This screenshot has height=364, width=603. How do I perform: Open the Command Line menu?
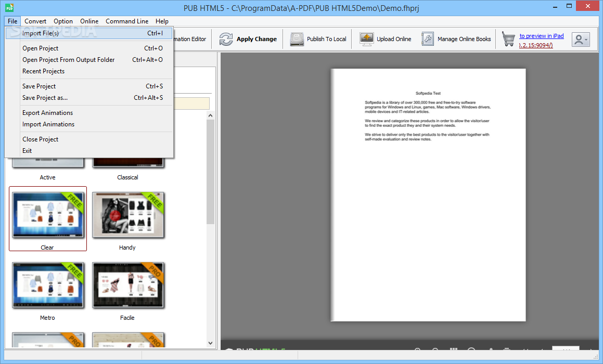point(127,21)
